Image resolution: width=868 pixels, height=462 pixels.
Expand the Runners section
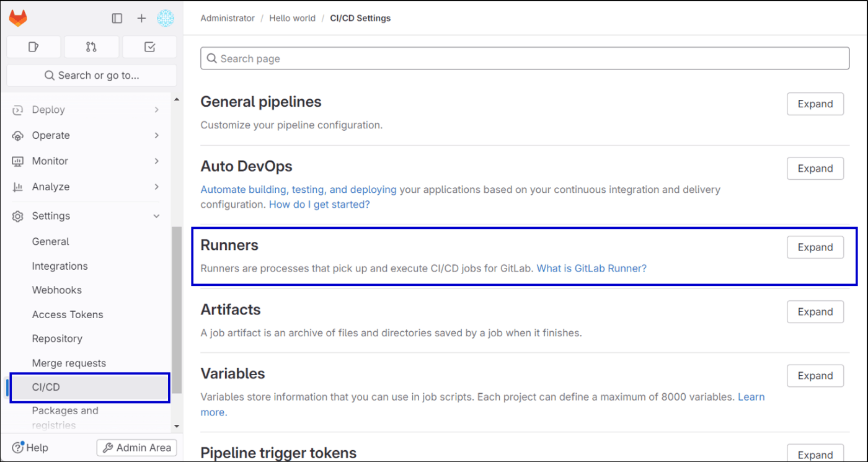pos(815,247)
